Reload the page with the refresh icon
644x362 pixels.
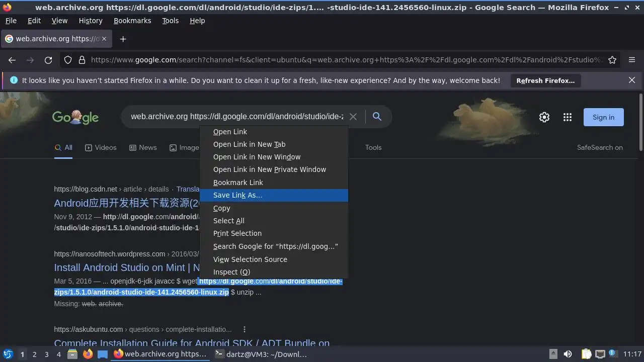coord(48,60)
